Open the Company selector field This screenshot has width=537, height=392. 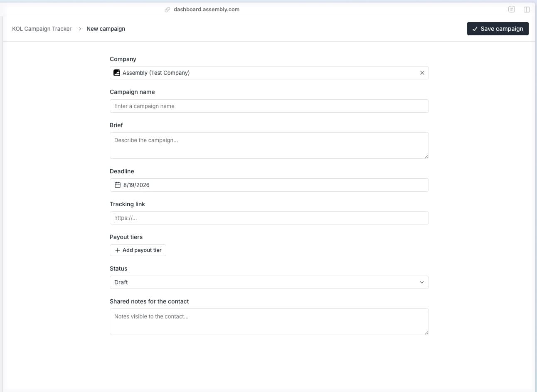tap(269, 73)
